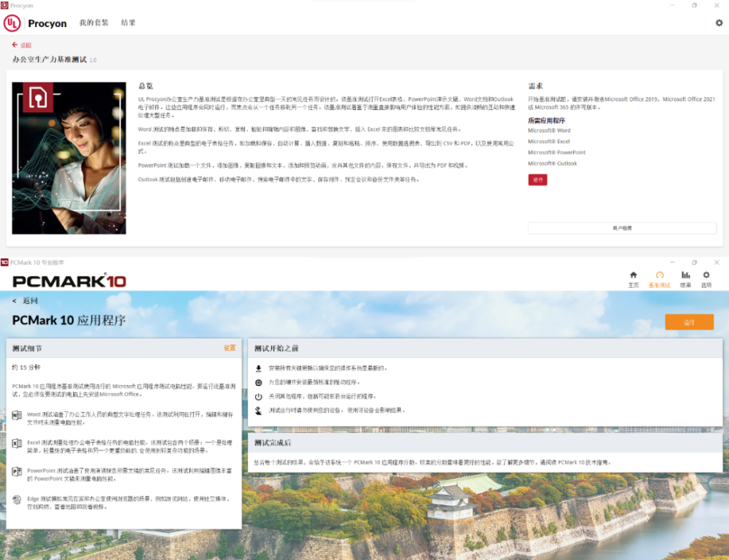Click the 测试完成后 panel header

(x=485, y=443)
